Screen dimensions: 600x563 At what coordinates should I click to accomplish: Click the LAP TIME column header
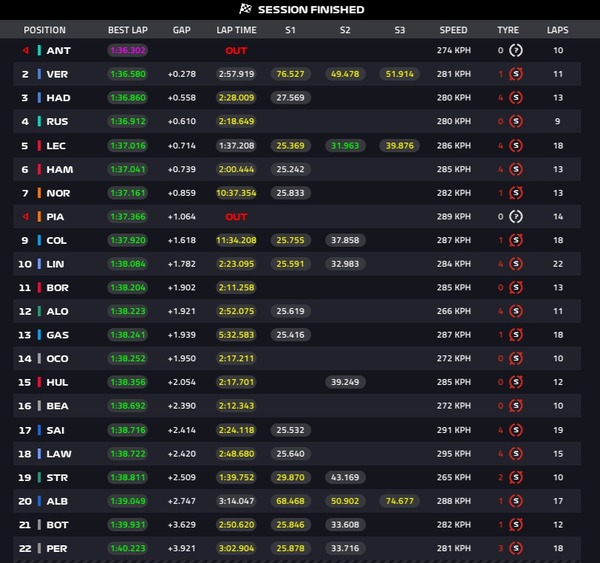[x=236, y=30]
